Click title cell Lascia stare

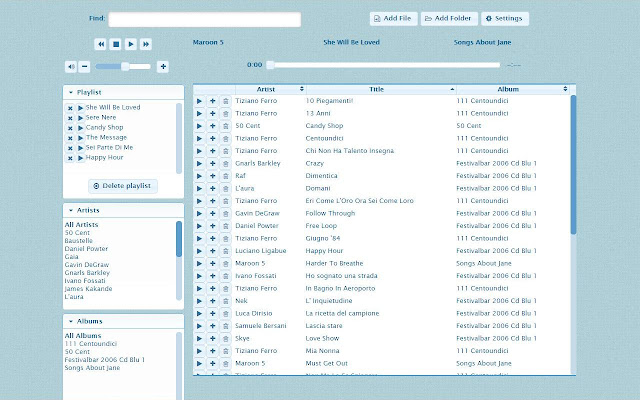coord(324,326)
